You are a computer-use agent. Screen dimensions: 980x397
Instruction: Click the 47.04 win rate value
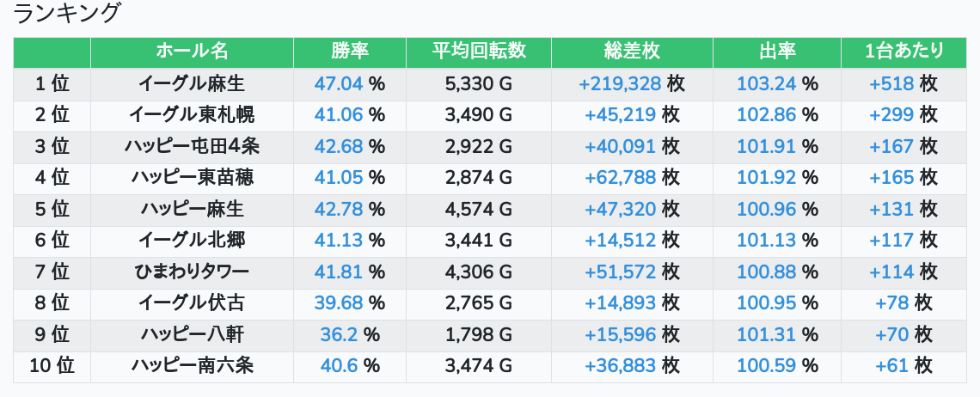(x=339, y=83)
